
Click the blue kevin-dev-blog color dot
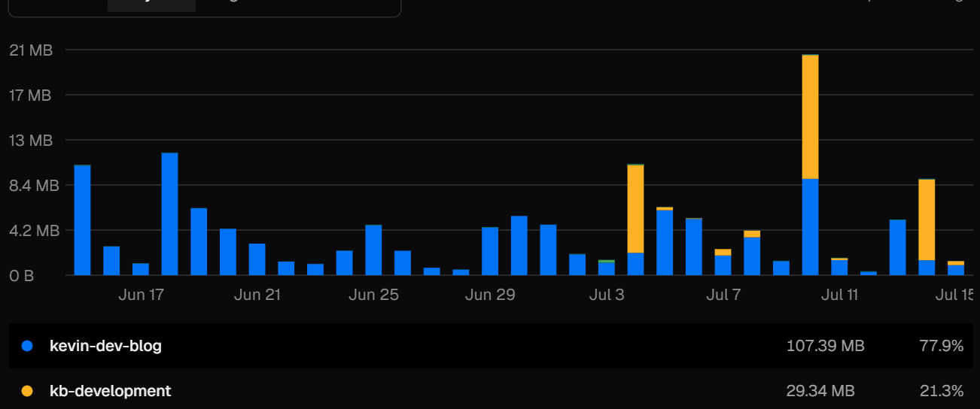28,347
